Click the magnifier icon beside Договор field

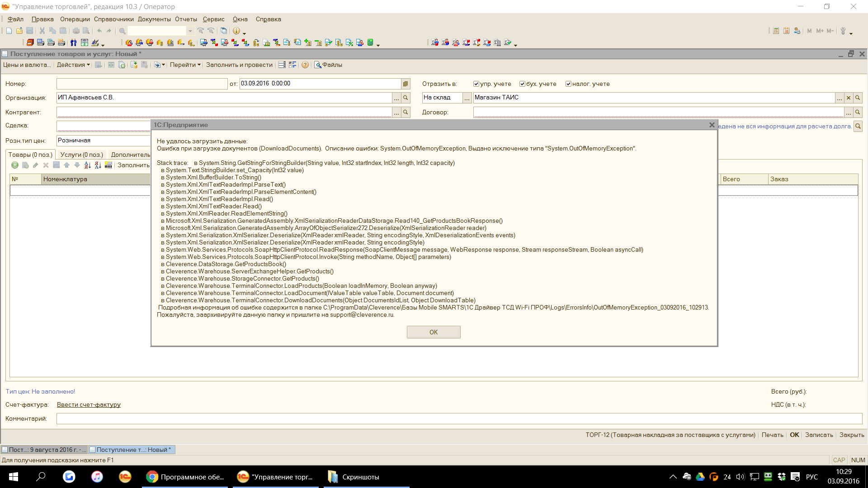(x=858, y=112)
